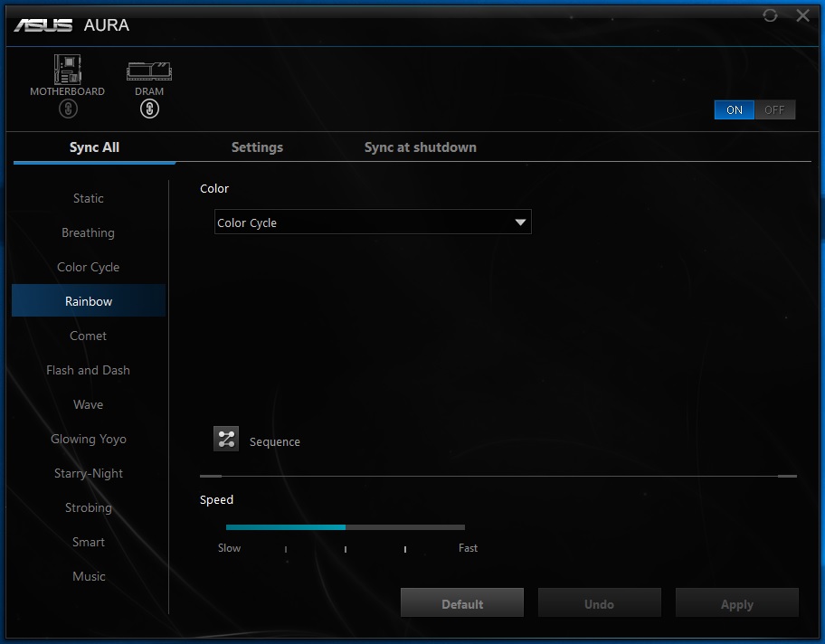Select the Starry-Night effect
Image resolution: width=825 pixels, height=644 pixels.
click(x=89, y=473)
